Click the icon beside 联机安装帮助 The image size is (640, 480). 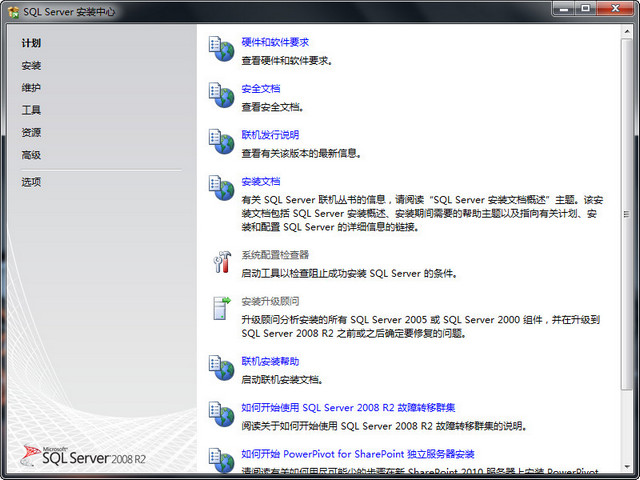coord(221,367)
